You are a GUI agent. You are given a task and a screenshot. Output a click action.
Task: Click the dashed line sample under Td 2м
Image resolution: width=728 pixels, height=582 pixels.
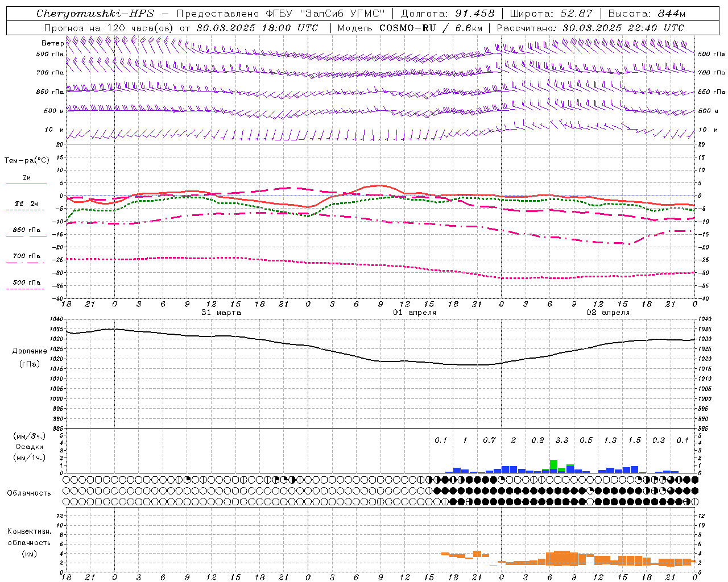pyautogui.click(x=26, y=210)
